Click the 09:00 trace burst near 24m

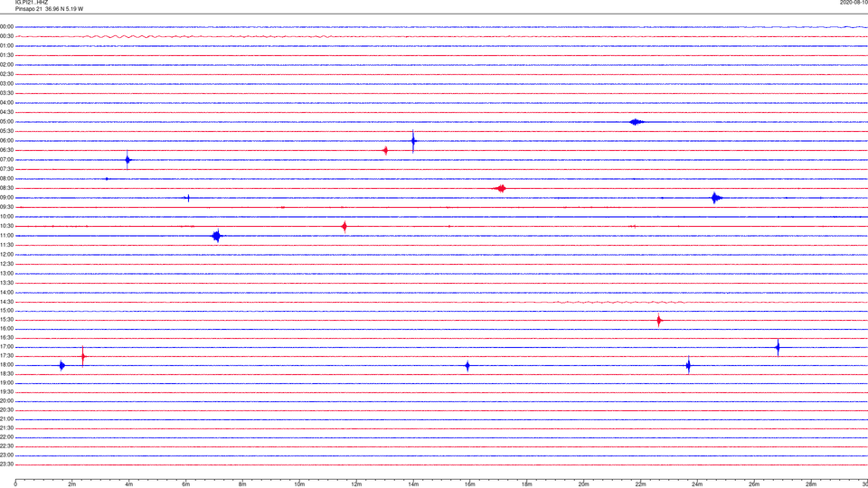click(x=716, y=198)
